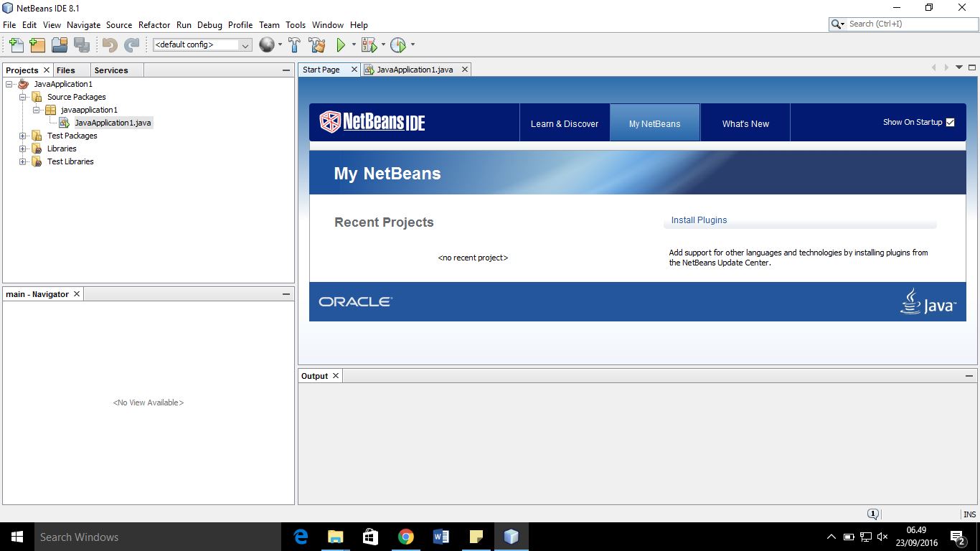Click the NetBeans notifications bubble in status bar
Screen dimensions: 980x551
(x=873, y=514)
